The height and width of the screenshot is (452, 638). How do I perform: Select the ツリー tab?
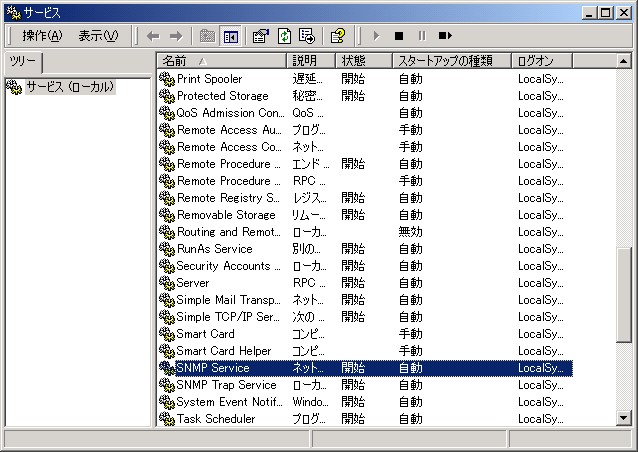pyautogui.click(x=23, y=62)
